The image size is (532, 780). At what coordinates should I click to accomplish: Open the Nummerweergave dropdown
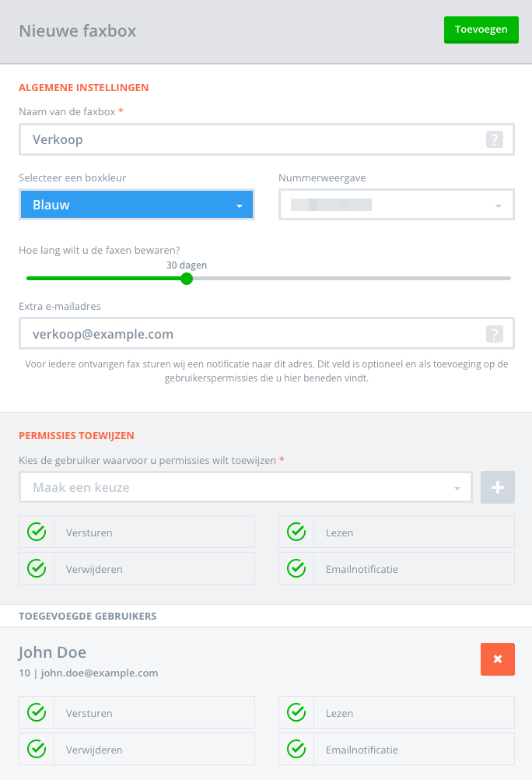click(x=396, y=206)
